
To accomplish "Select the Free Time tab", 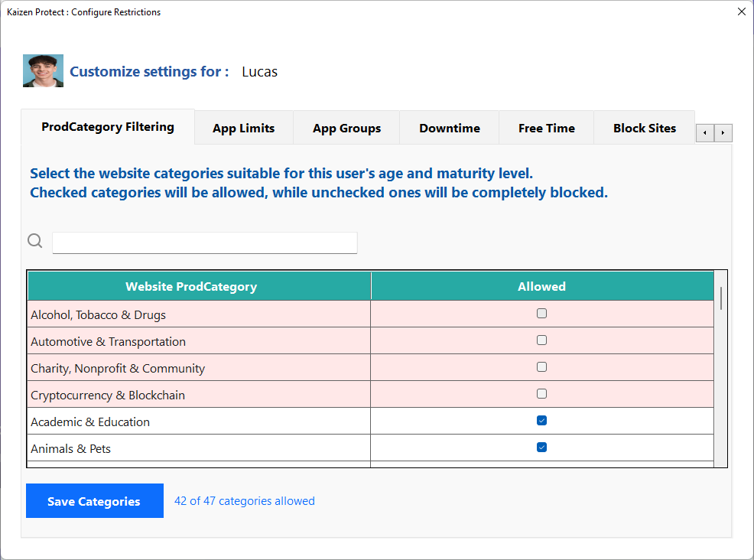I will pyautogui.click(x=546, y=128).
